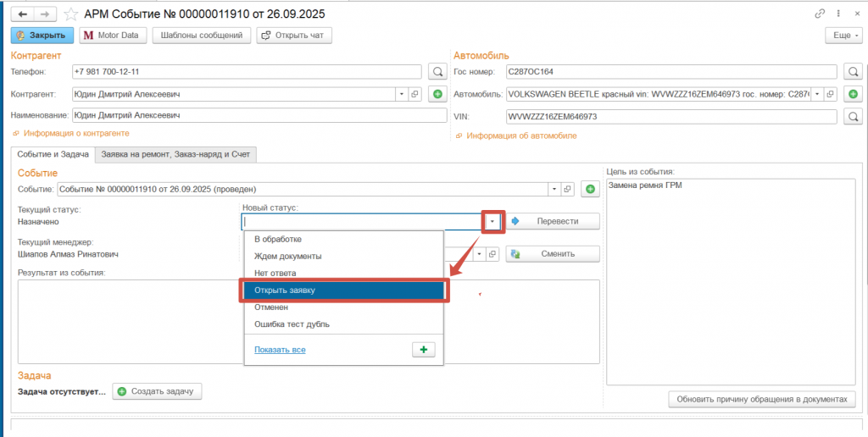Expand the Контрагент dropdown arrow
The width and height of the screenshot is (868, 437).
tap(401, 94)
